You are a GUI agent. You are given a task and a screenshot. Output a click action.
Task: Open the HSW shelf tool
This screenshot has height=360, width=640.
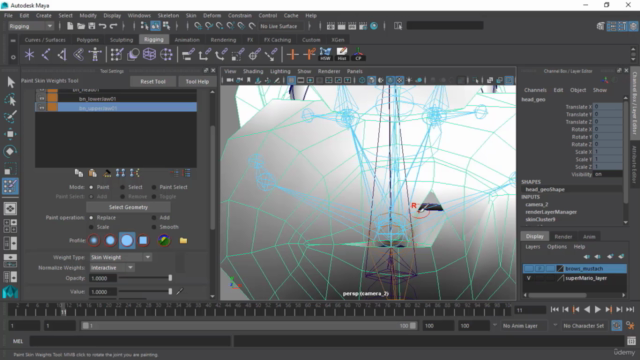pyautogui.click(x=325, y=54)
